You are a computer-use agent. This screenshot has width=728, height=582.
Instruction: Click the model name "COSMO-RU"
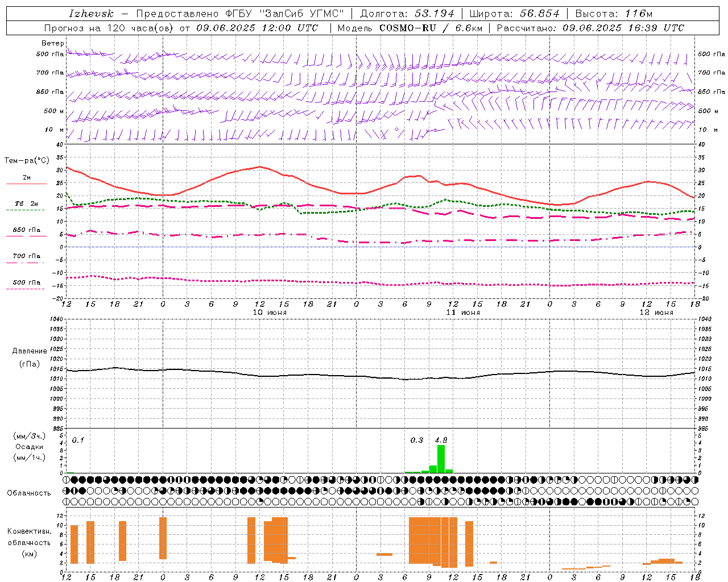point(408,28)
